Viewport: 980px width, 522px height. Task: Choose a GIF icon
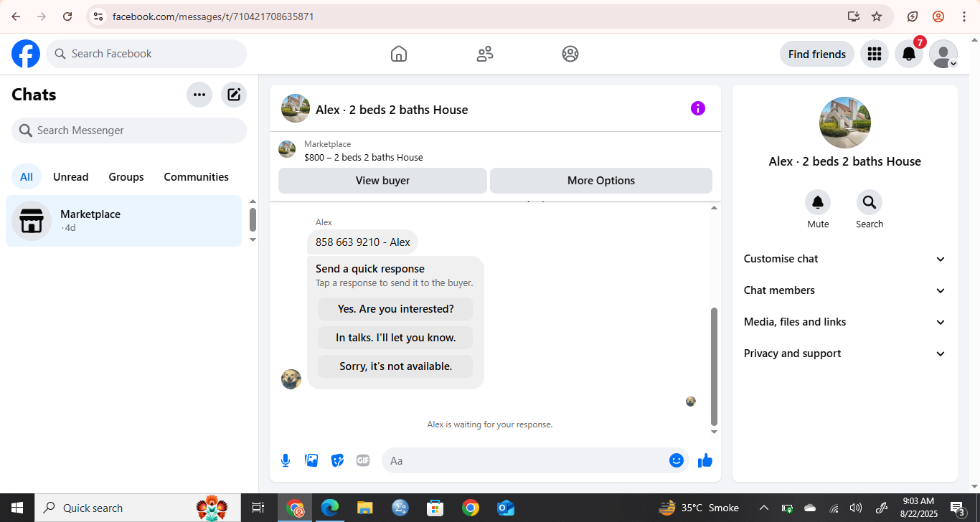pyautogui.click(x=363, y=460)
